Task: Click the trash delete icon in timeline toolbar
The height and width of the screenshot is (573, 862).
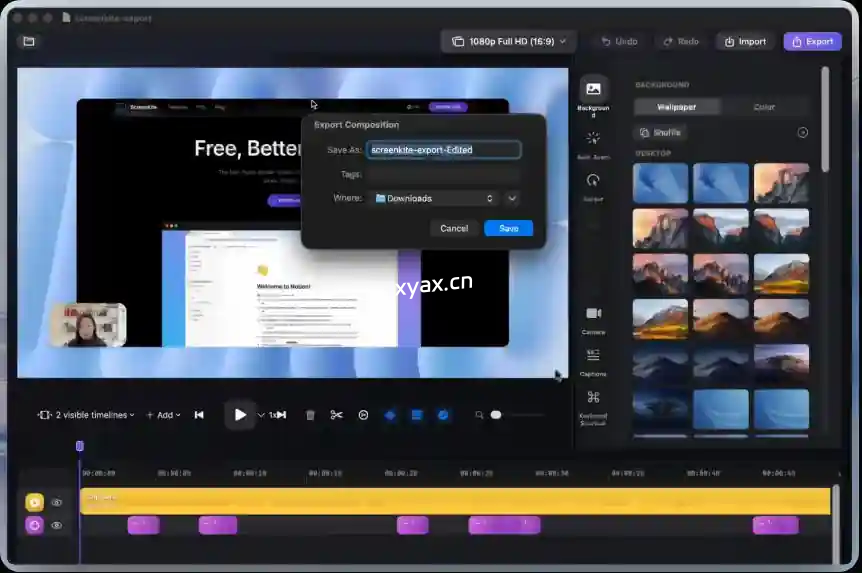Action: coord(310,415)
